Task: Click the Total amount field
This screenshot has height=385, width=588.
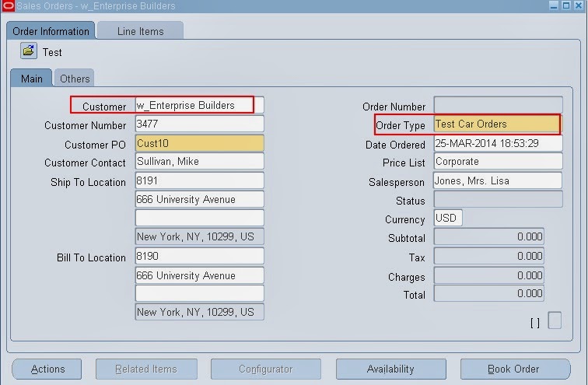Action: (x=489, y=293)
